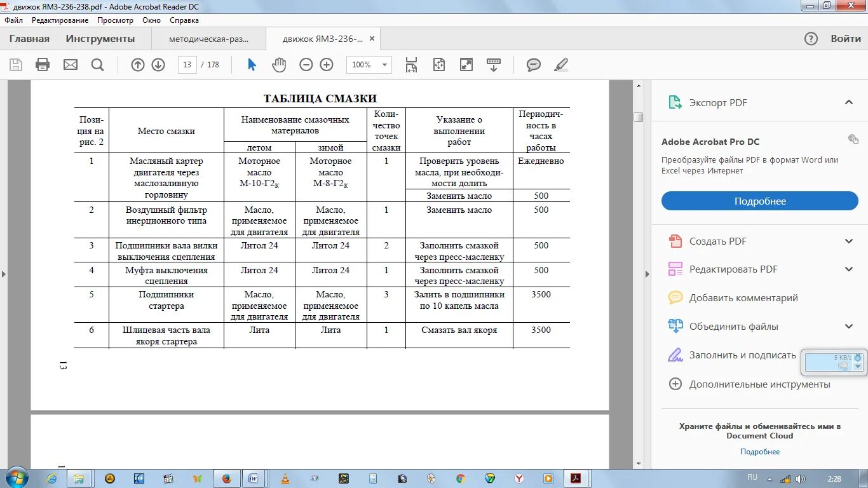Show hidden system tray icons arrow

pos(770,478)
